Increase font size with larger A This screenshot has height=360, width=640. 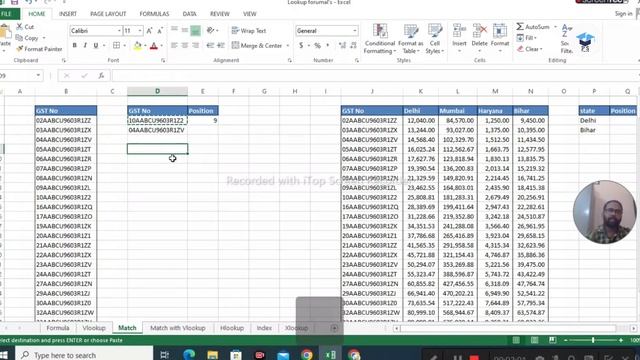149,31
